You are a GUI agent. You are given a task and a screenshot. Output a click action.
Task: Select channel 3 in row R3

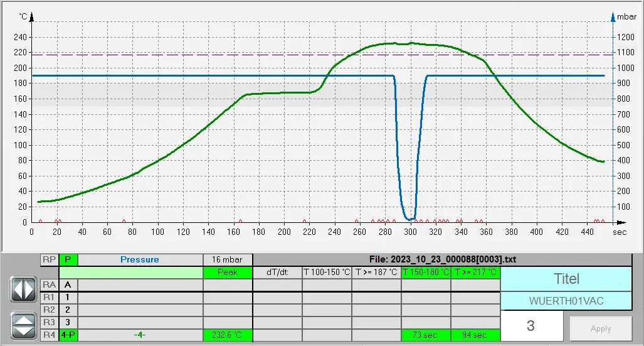tap(68, 322)
